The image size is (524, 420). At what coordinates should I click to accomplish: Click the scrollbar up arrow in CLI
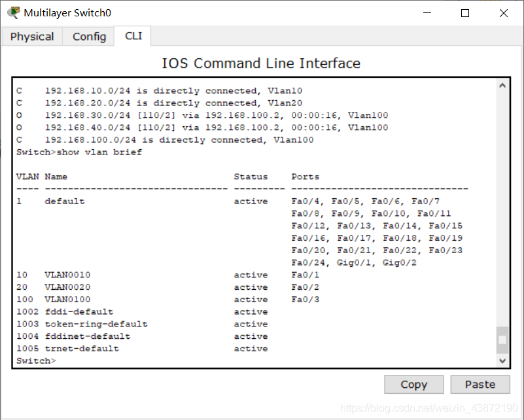tap(502, 86)
